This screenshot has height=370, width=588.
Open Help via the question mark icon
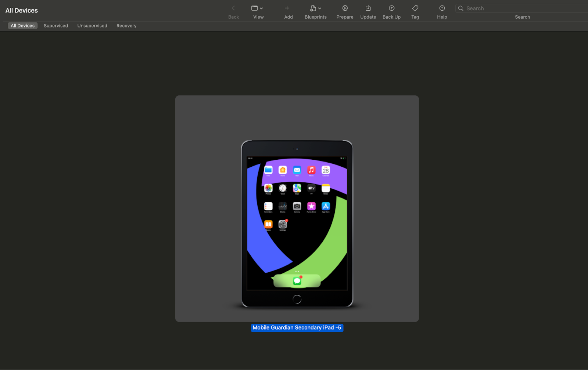coord(442,8)
